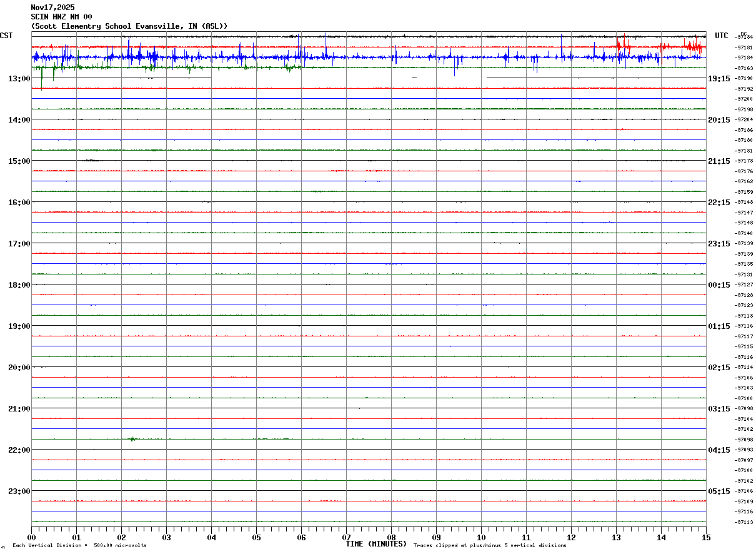Image resolution: width=756 pixels, height=554 pixels.
Task: Click the 21:15 UTC time label
Action: click(719, 161)
